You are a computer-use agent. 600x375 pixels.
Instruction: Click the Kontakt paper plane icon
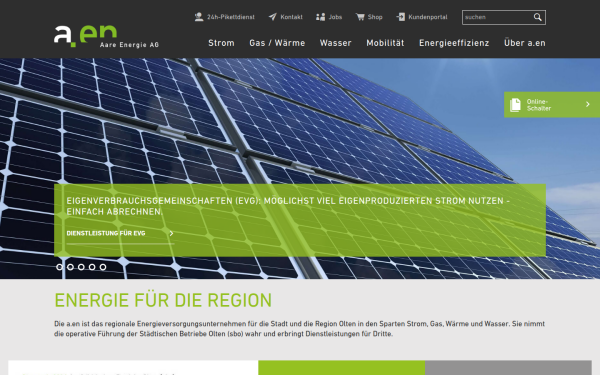coord(272,17)
